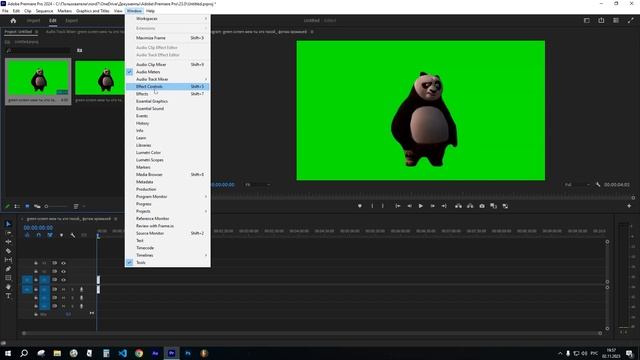Switch to the Import tab
Viewport: 640px width, 360px height.
(33, 20)
